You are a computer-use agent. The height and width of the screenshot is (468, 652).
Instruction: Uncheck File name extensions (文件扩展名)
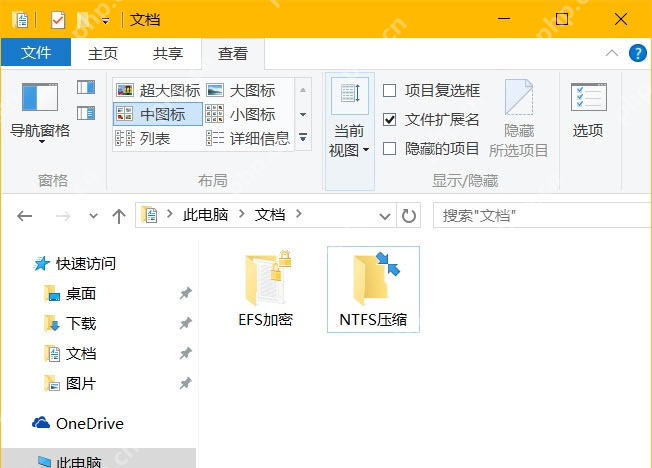pos(389,120)
